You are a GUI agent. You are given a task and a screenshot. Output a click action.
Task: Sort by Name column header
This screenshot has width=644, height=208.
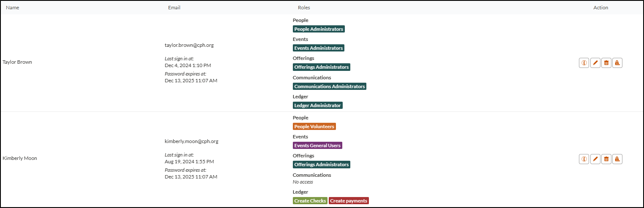tap(12, 8)
